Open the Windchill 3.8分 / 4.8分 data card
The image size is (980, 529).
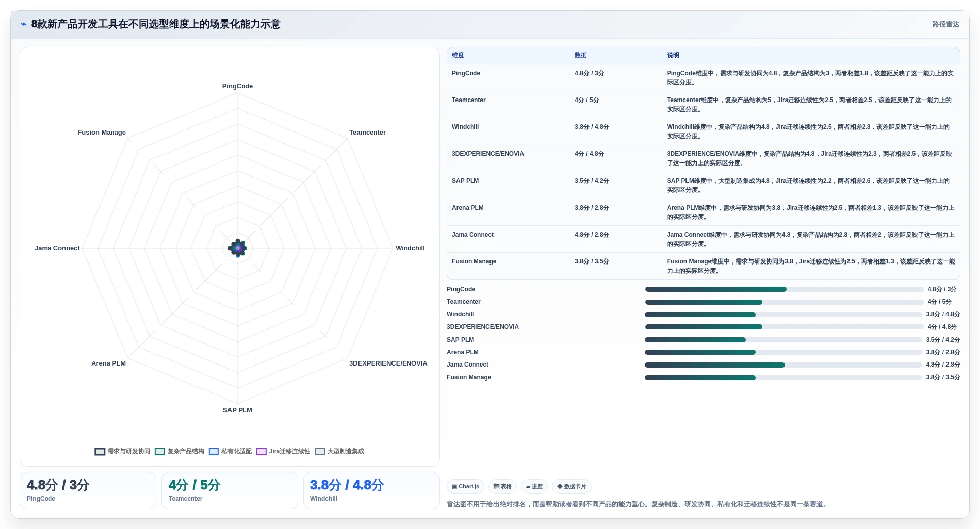tap(371, 490)
